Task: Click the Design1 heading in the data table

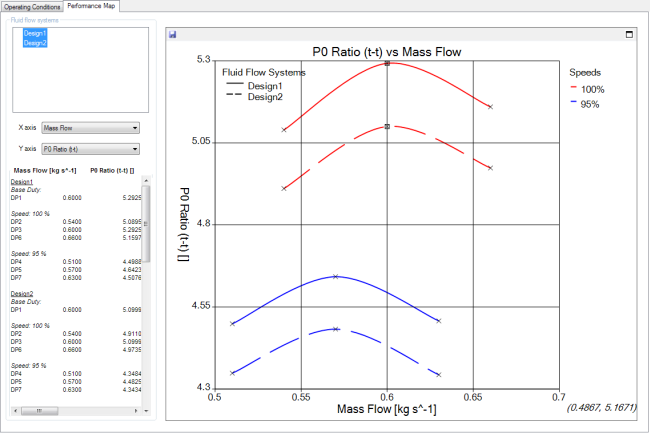Action: point(22,181)
